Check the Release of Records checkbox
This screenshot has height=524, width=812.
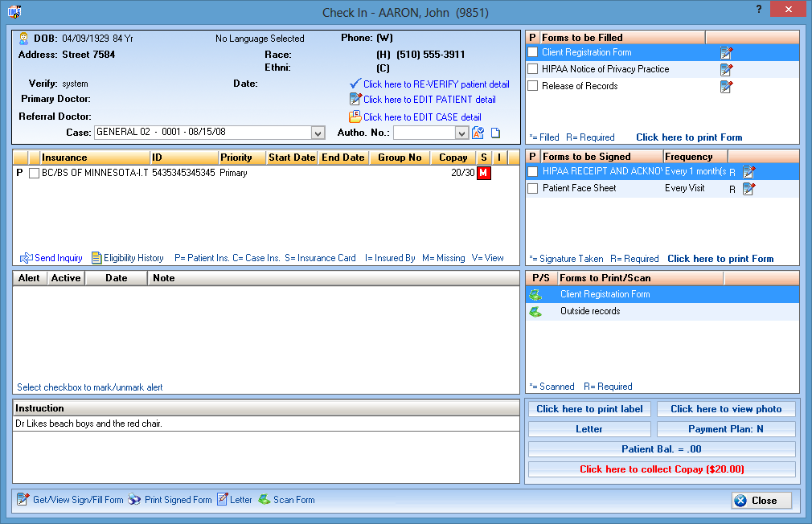(x=532, y=86)
